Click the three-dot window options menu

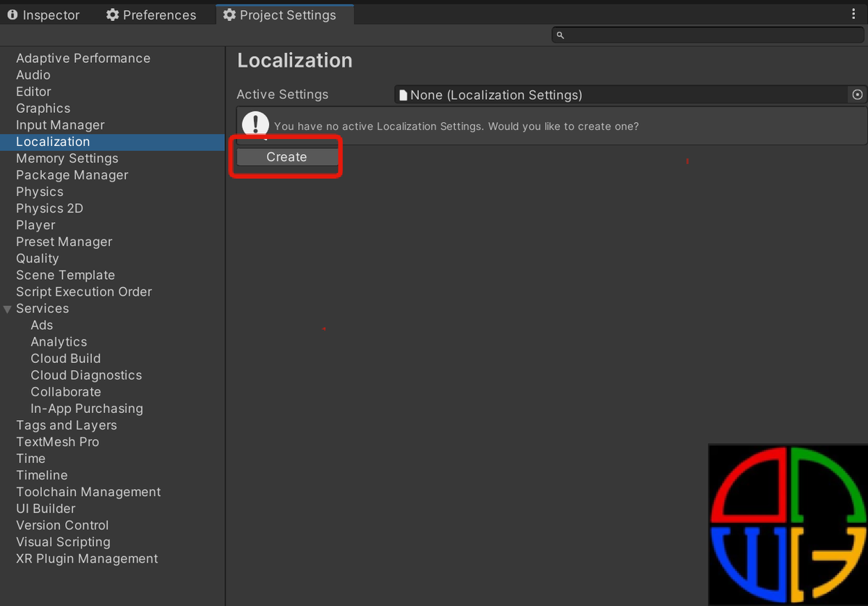[x=854, y=14]
